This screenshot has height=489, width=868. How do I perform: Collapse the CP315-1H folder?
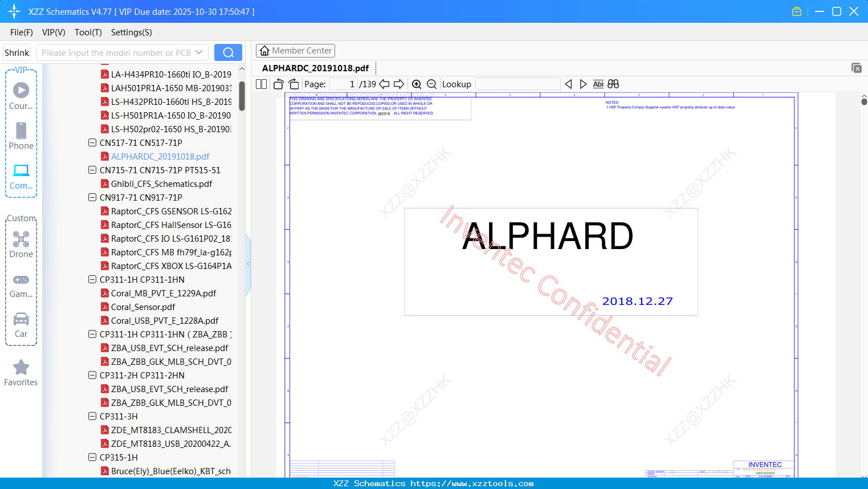[x=92, y=457]
